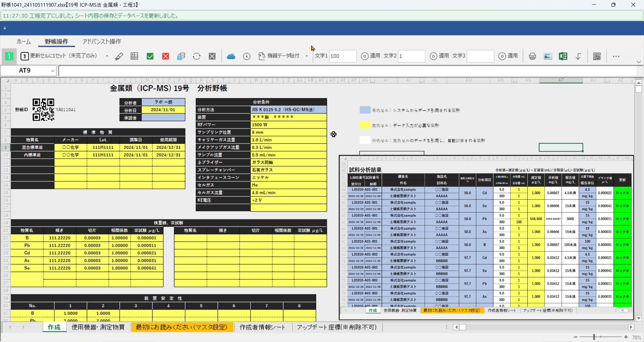The image size is (644, 342).
Task: Collapse the ribbon with chevron
Action: 639,62
